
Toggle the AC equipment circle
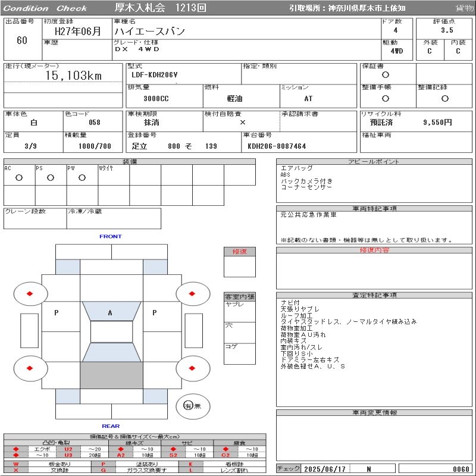pyautogui.click(x=19, y=177)
